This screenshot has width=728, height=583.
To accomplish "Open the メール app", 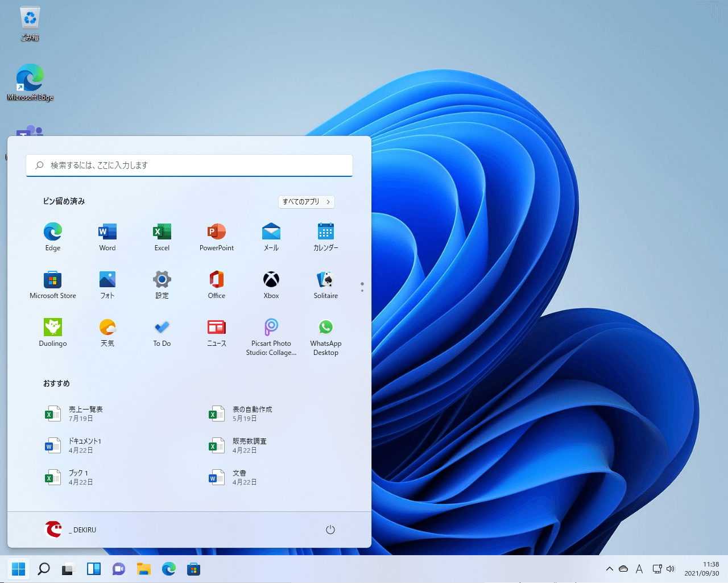I will (x=271, y=237).
